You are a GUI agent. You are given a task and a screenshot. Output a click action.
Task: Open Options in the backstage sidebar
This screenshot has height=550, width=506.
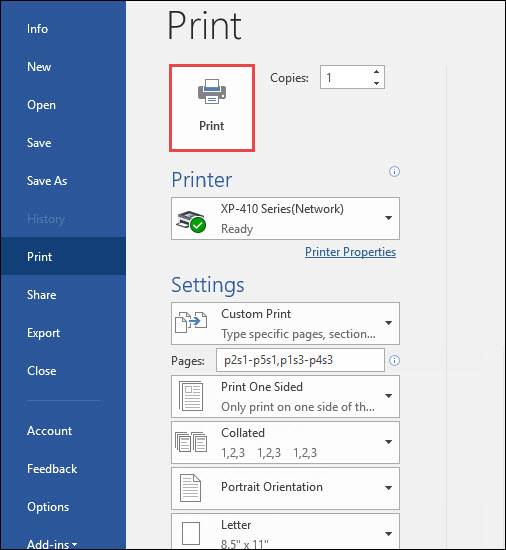click(48, 507)
